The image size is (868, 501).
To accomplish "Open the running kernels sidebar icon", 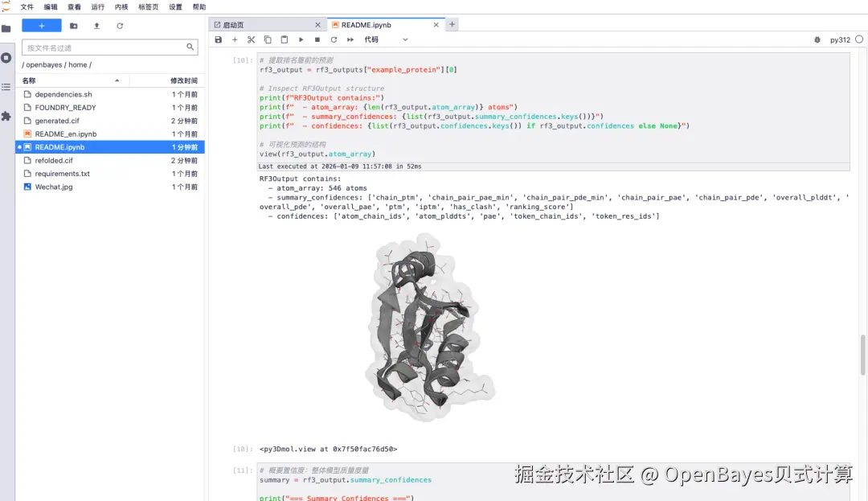I will pyautogui.click(x=6, y=58).
